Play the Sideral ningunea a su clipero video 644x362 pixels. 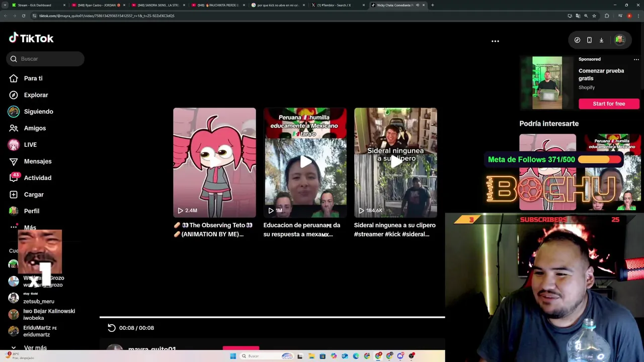(395, 162)
